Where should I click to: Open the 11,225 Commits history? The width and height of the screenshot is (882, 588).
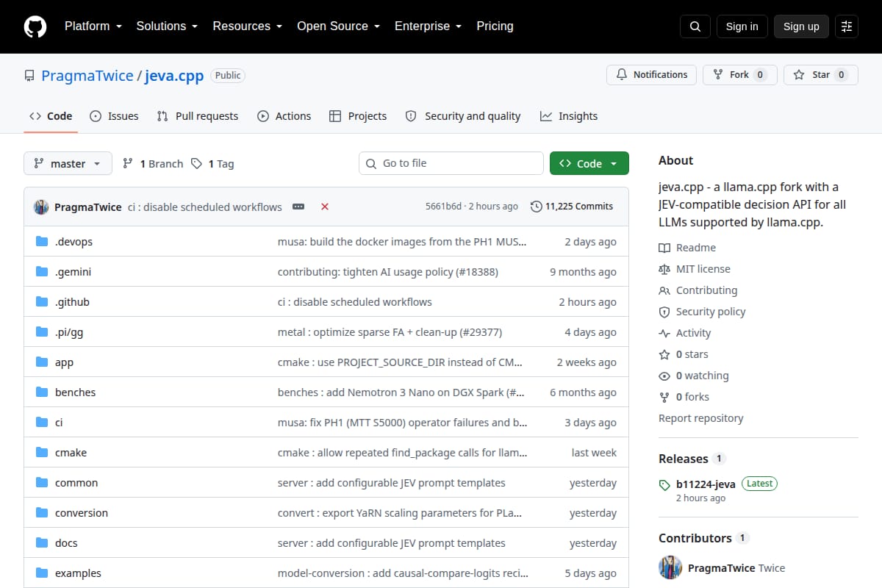pos(572,207)
